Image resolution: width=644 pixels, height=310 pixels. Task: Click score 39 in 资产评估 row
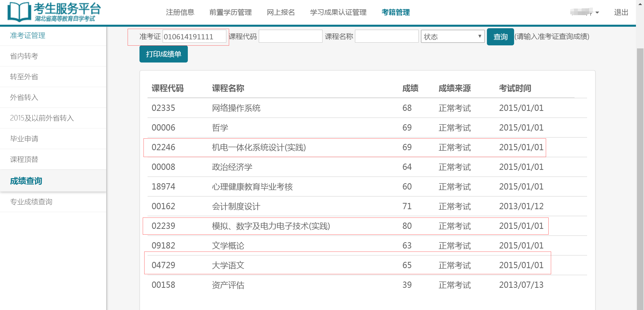click(x=407, y=285)
